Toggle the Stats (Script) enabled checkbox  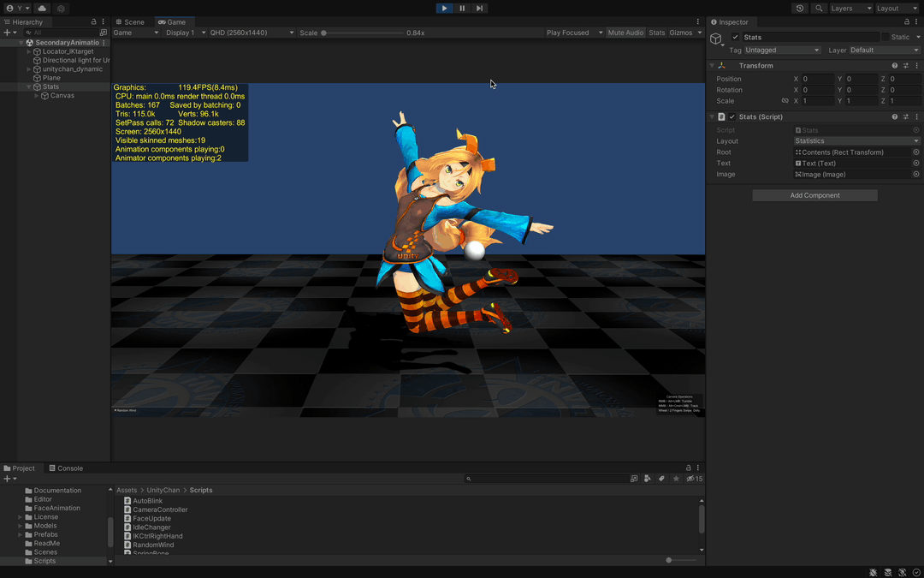[731, 116]
